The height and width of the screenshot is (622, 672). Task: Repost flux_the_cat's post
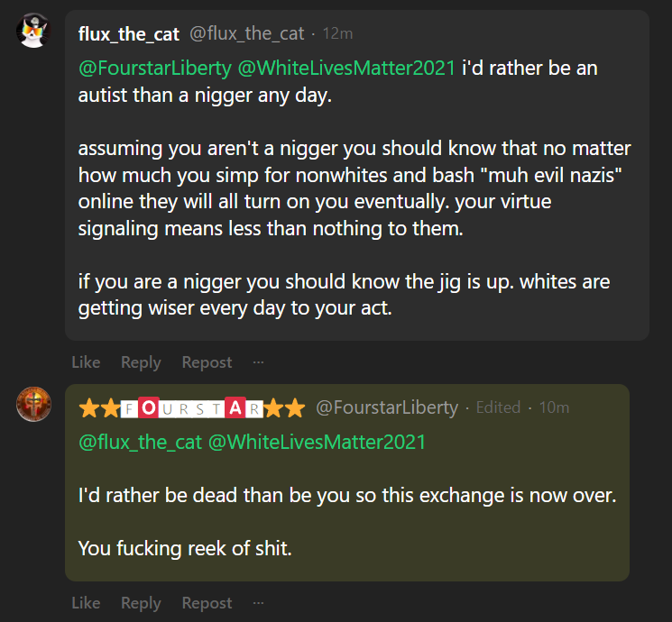[x=207, y=362]
